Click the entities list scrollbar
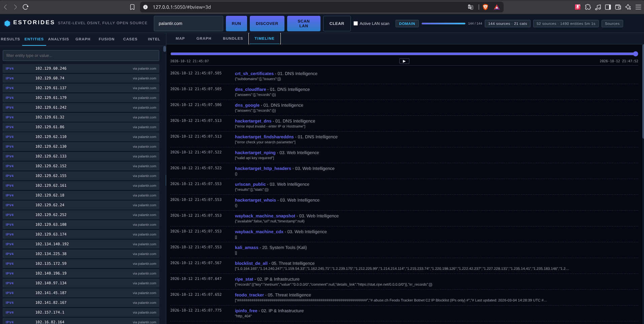Viewport: 644px width, 324px height. click(x=165, y=49)
